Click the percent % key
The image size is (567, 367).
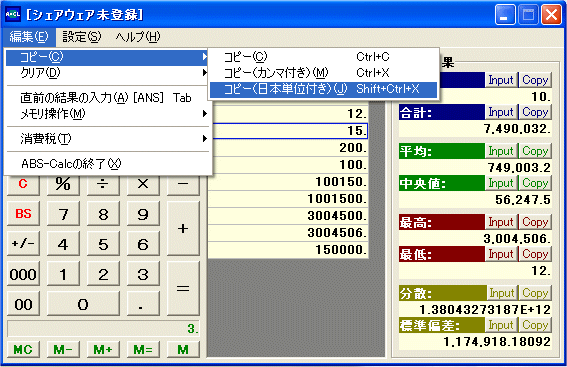click(x=63, y=185)
